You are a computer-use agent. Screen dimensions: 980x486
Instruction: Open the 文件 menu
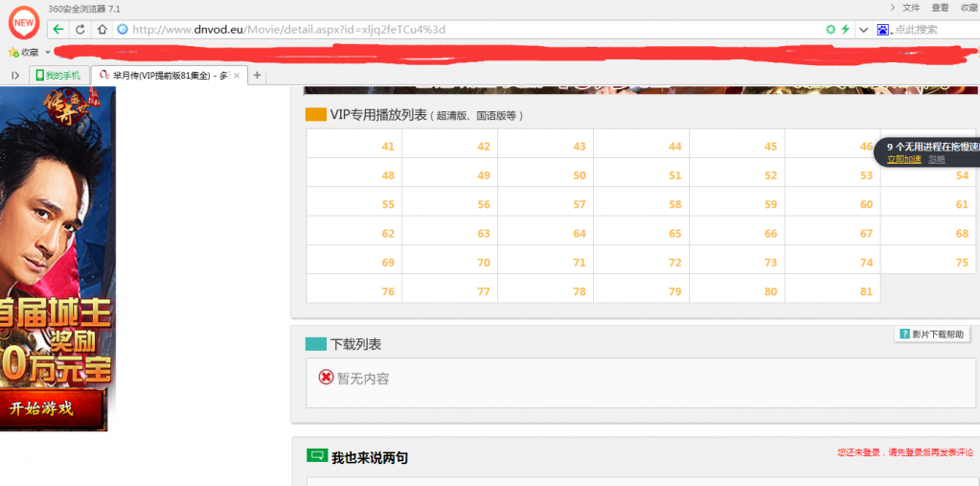(904, 8)
